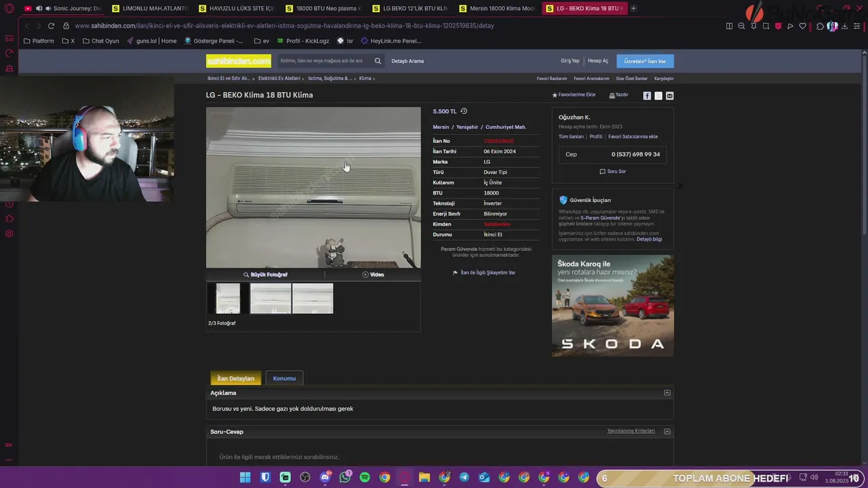Viewport: 868px width, 488px height.
Task: Click the Opera sidebar settings gear
Action: [x=9, y=234]
